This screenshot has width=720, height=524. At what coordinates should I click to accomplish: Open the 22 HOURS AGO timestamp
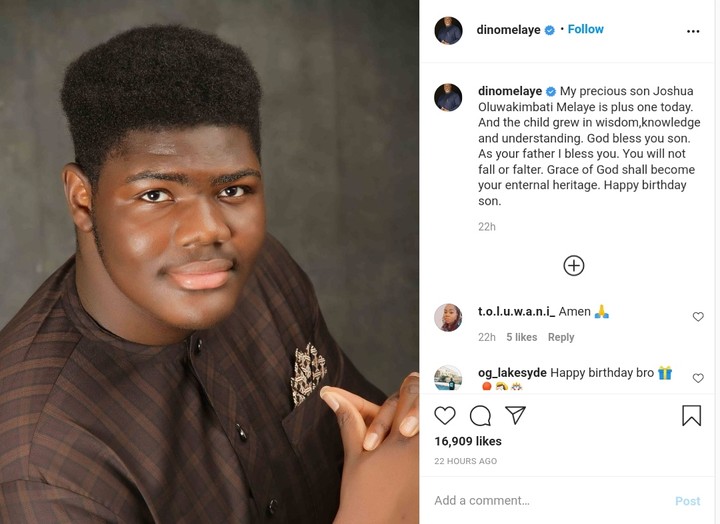(x=465, y=461)
